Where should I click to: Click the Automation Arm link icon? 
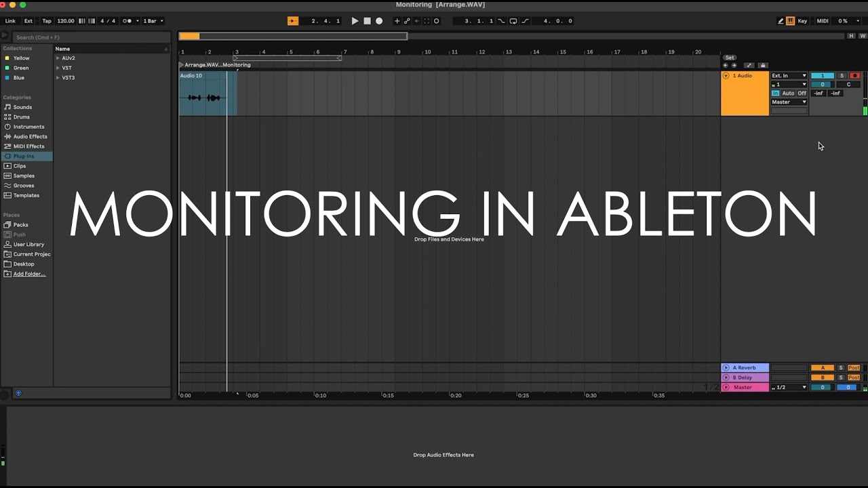(x=407, y=21)
